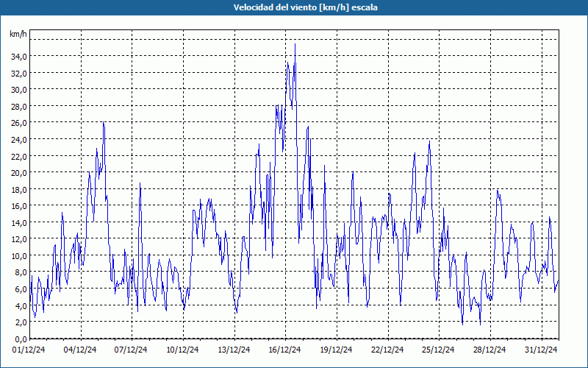Click the 6,0 value on the y-axis
This screenshot has width=588, height=368.
[x=21, y=289]
